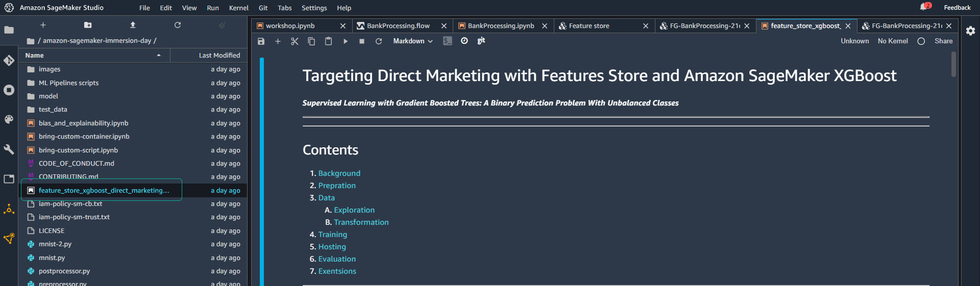980x286 pixels.
Task: Insert a cell below with plus icon
Action: [278, 41]
